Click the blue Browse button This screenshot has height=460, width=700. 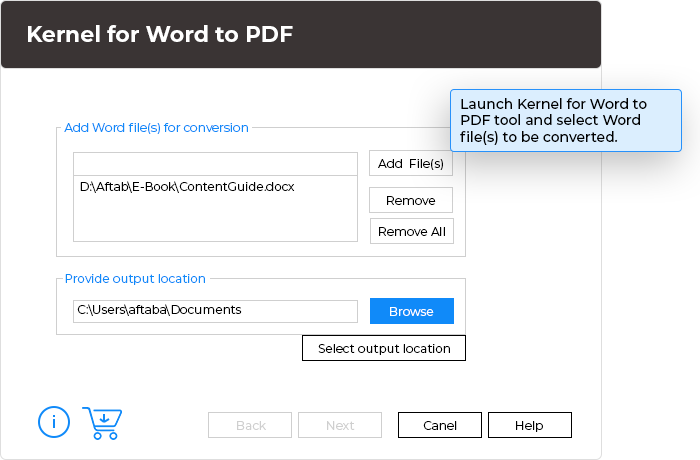click(412, 311)
